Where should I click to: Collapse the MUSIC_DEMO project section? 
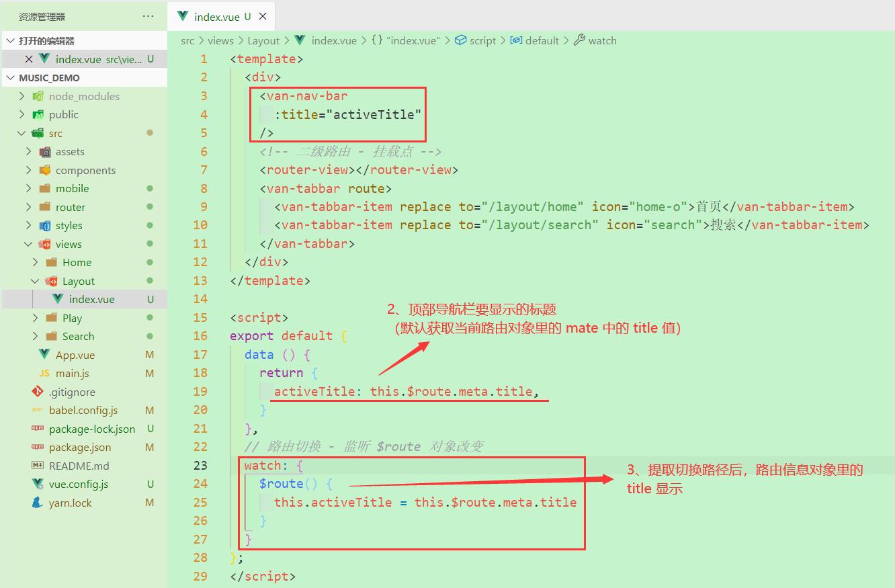(10, 78)
